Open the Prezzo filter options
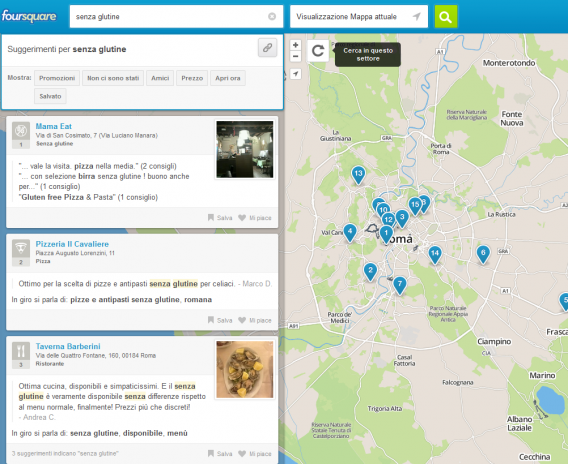The height and width of the screenshot is (464, 568). 192,78
